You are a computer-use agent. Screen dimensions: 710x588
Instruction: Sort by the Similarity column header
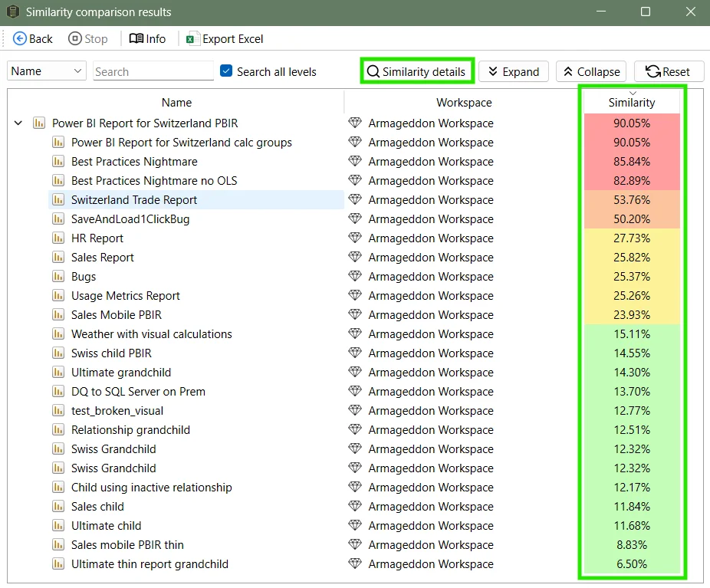[x=632, y=102]
